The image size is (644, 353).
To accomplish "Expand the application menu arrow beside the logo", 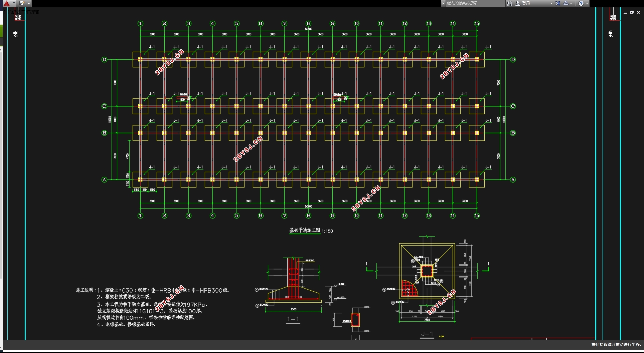I will (14, 3).
